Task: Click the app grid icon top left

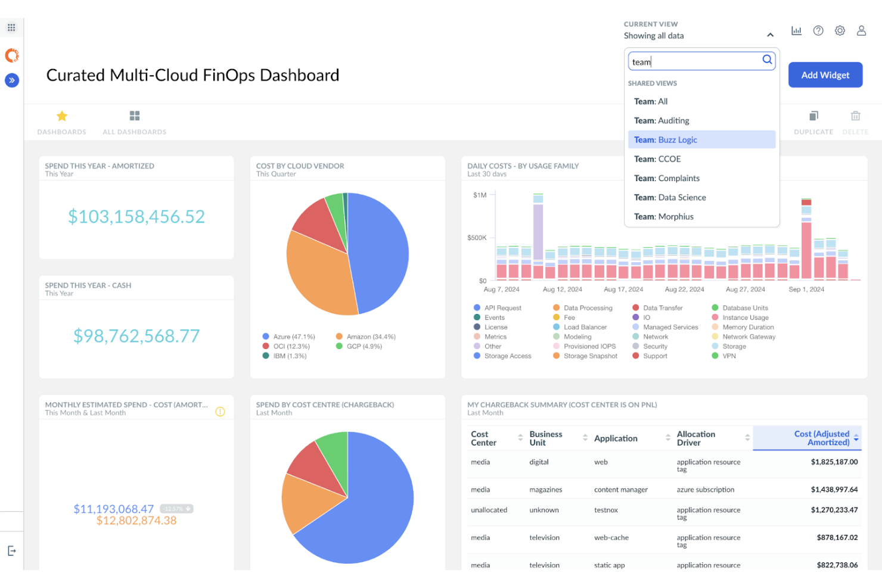Action: click(11, 27)
